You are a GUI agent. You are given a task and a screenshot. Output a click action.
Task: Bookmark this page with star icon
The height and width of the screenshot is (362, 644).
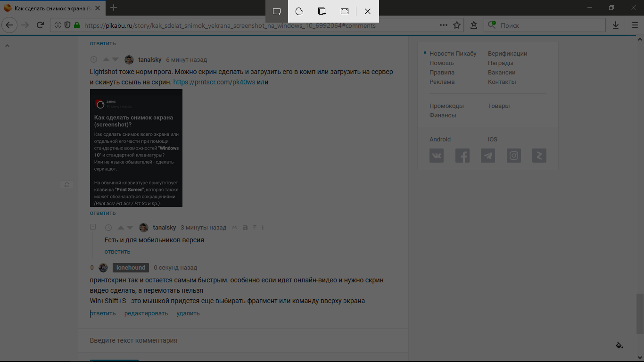pyautogui.click(x=457, y=25)
